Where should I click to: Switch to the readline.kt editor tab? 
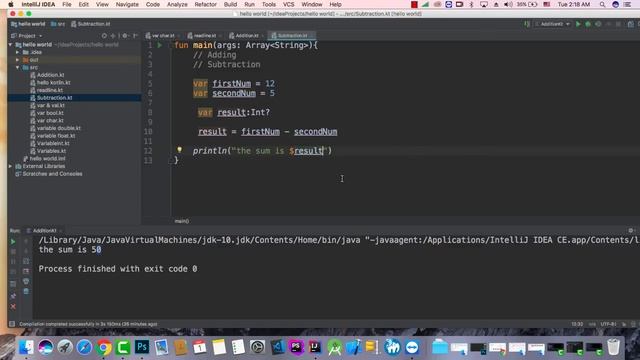click(x=204, y=36)
